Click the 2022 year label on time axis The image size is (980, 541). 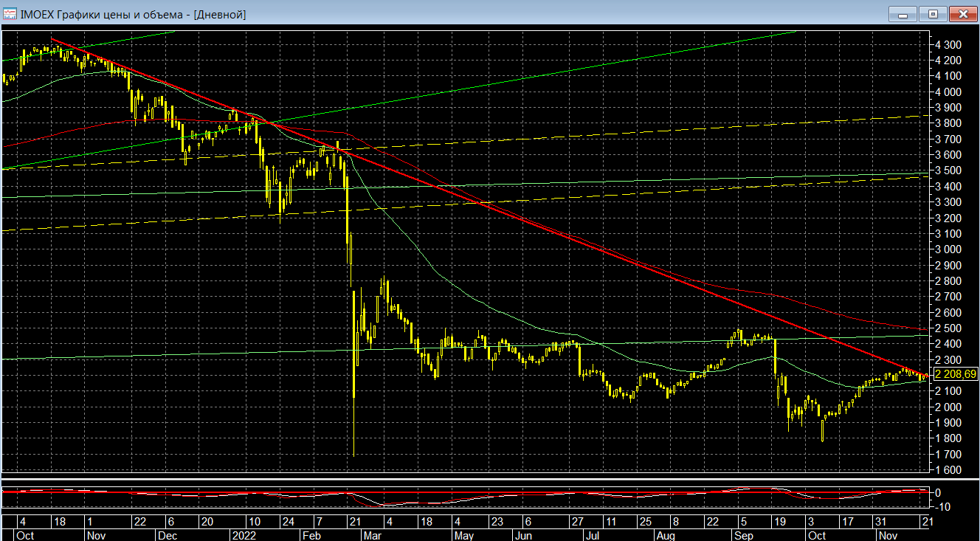click(x=244, y=535)
